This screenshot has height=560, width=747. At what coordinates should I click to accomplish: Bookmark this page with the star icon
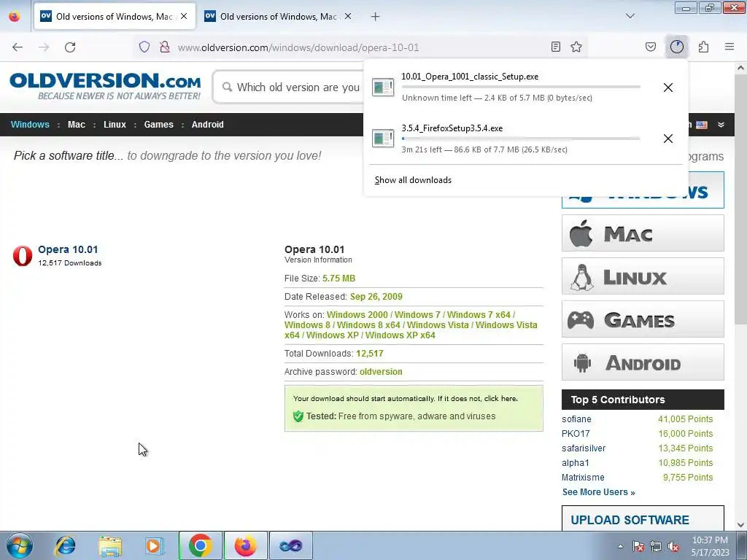click(x=576, y=47)
